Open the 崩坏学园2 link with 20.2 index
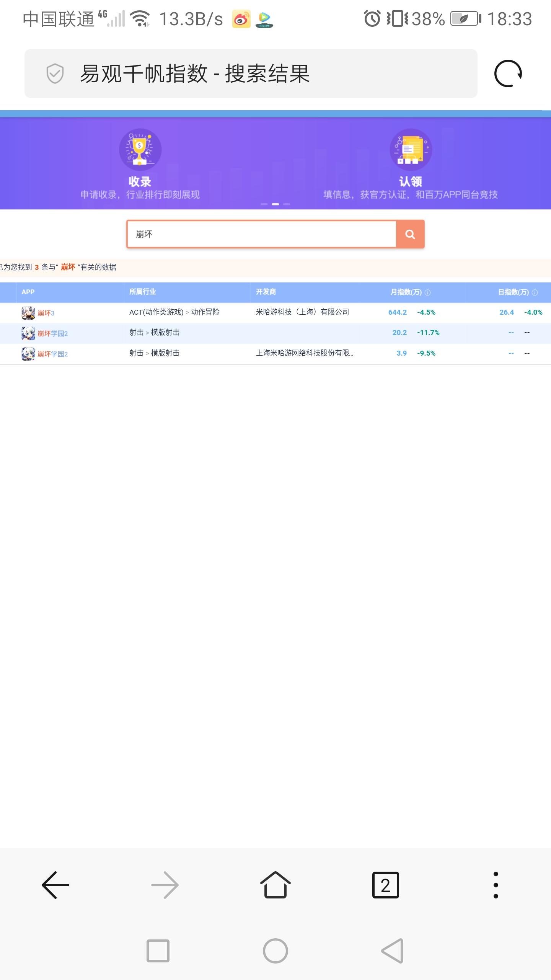 point(53,333)
